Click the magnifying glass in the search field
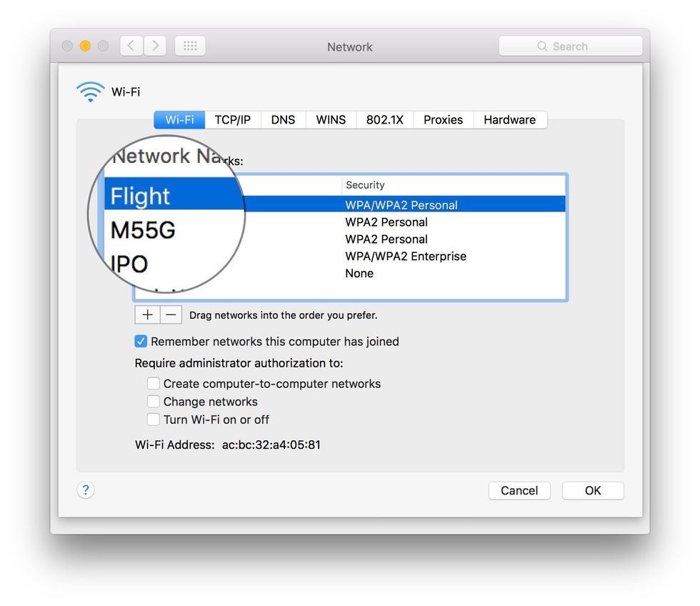The width and height of the screenshot is (700, 606). (543, 46)
